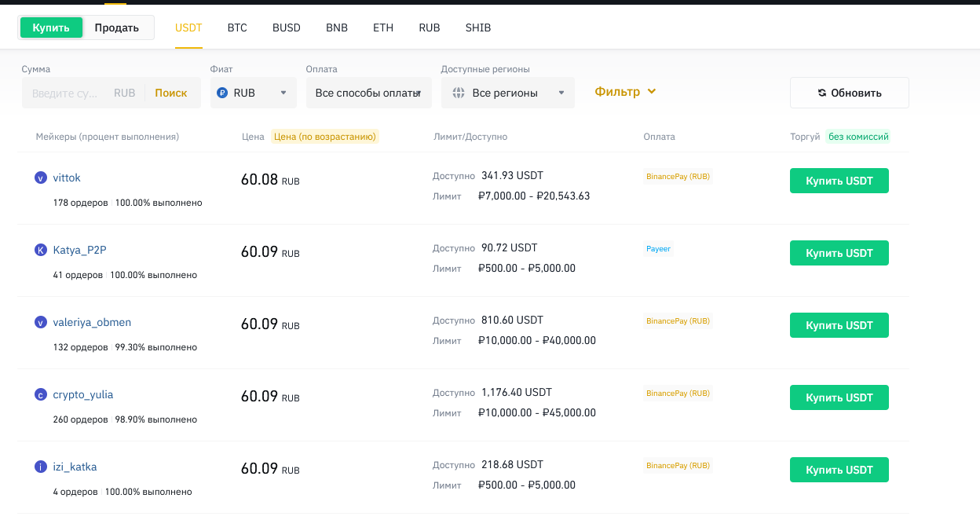This screenshot has height=520, width=980.
Task: Open Katya_P2P's maker profile link
Action: click(79, 251)
